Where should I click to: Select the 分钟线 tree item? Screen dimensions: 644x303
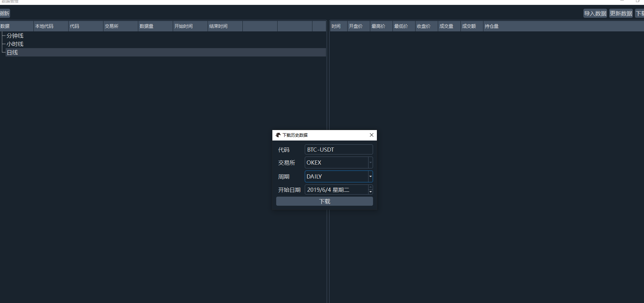pos(15,36)
